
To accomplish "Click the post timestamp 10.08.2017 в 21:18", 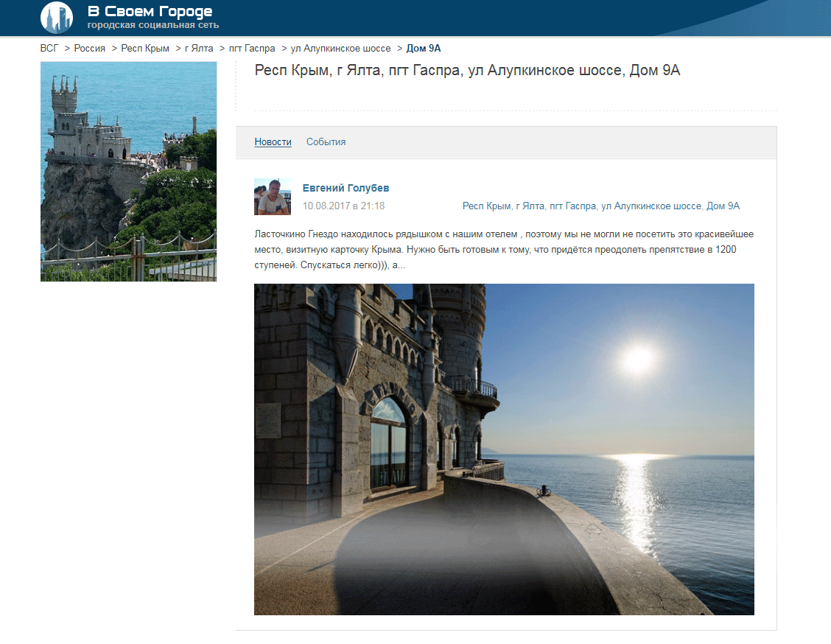I will coord(343,206).
